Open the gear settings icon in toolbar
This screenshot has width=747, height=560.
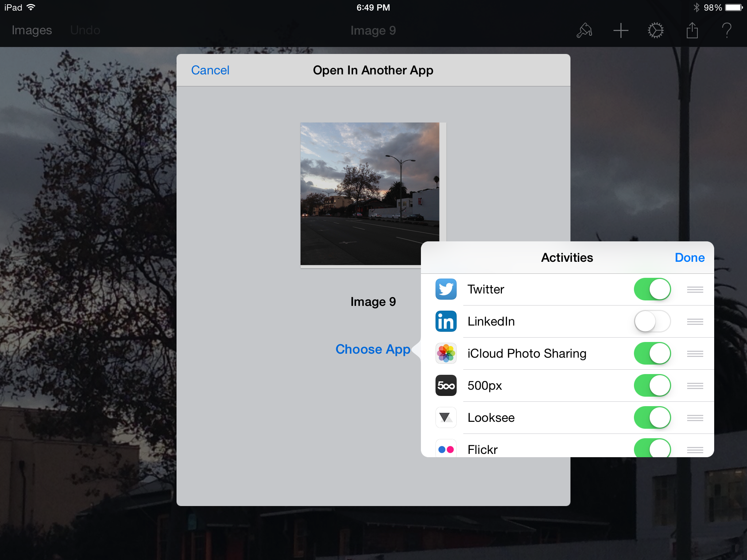tap(655, 30)
